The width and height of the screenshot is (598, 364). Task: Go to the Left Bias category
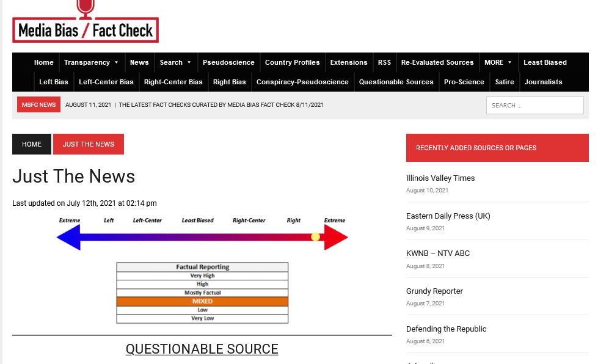(x=54, y=82)
